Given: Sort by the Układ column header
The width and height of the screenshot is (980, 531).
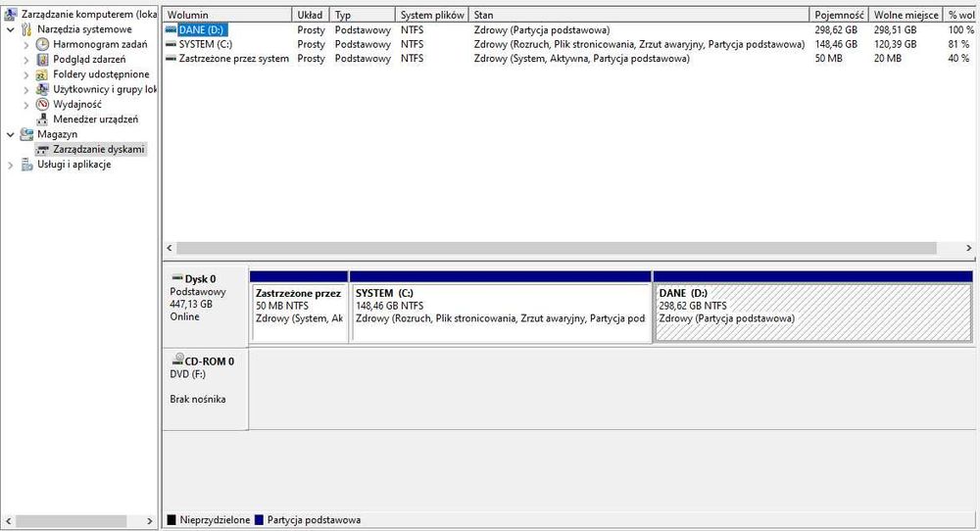Looking at the screenshot, I should pos(311,15).
